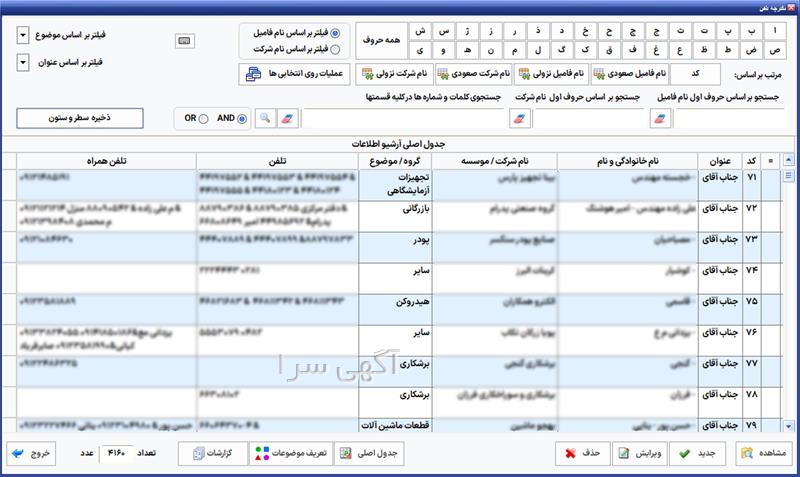
Task: Filter by letter گ
Action: point(562,50)
